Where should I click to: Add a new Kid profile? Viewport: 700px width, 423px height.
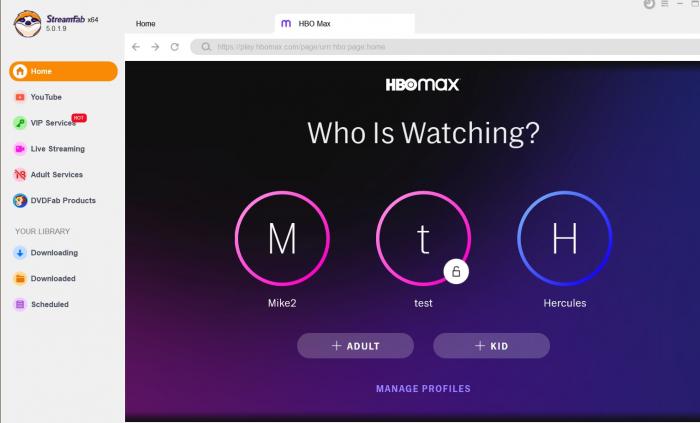pyautogui.click(x=492, y=346)
